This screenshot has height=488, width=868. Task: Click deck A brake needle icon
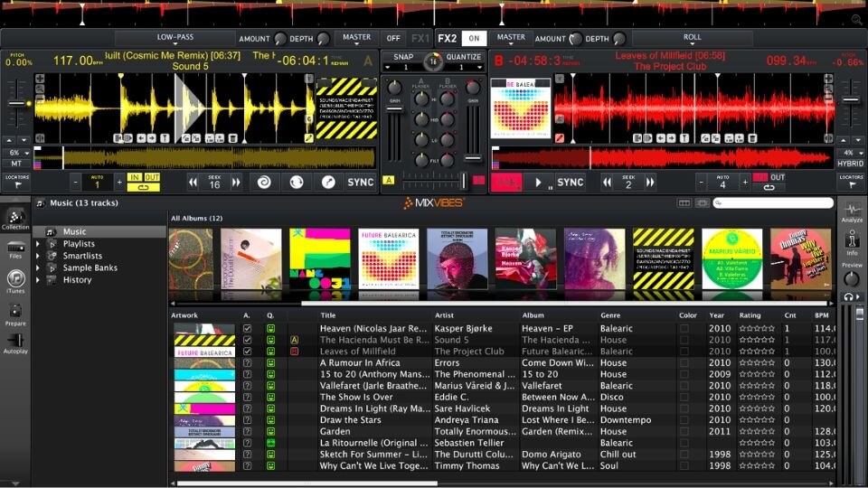328,182
